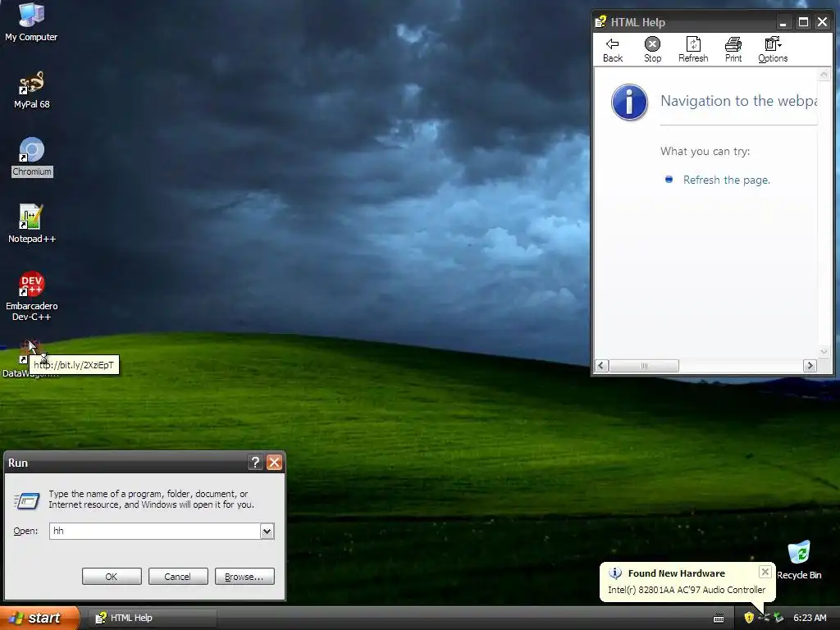Click 'Navigation to the webpa' heading
This screenshot has height=630, width=840.
[x=739, y=101]
